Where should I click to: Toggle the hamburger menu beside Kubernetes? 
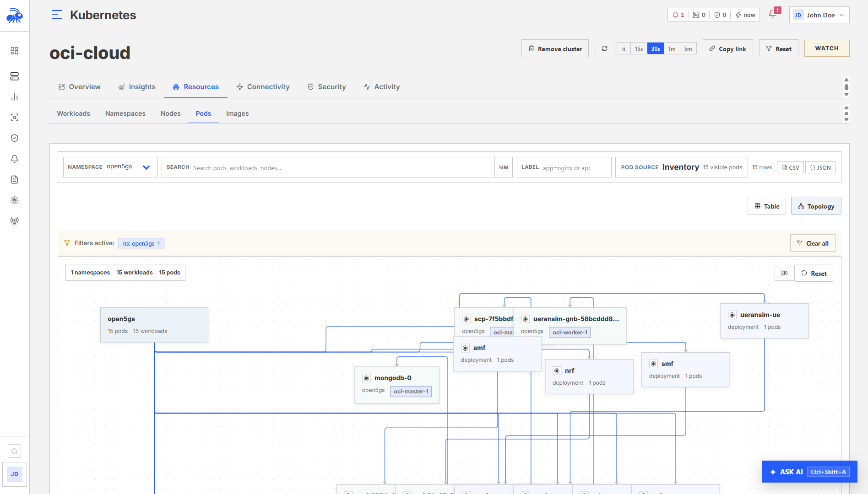[x=57, y=15]
